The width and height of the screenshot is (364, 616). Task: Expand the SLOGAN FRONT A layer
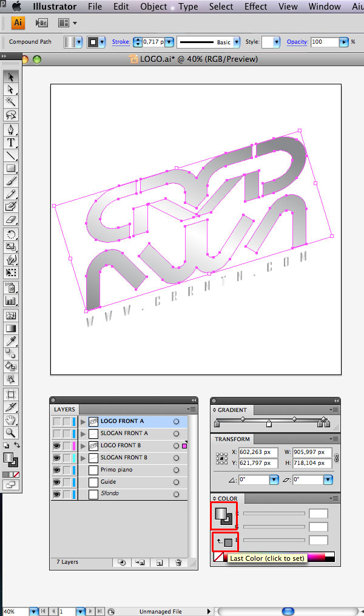[x=83, y=434]
